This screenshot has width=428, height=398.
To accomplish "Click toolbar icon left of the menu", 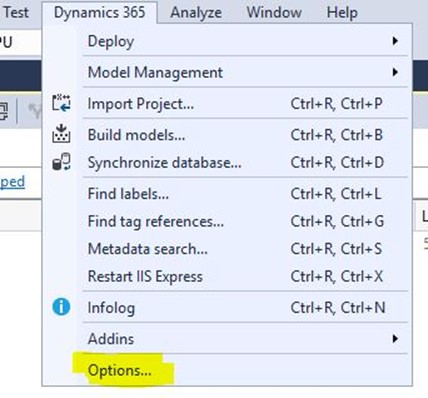I will [x=4, y=111].
